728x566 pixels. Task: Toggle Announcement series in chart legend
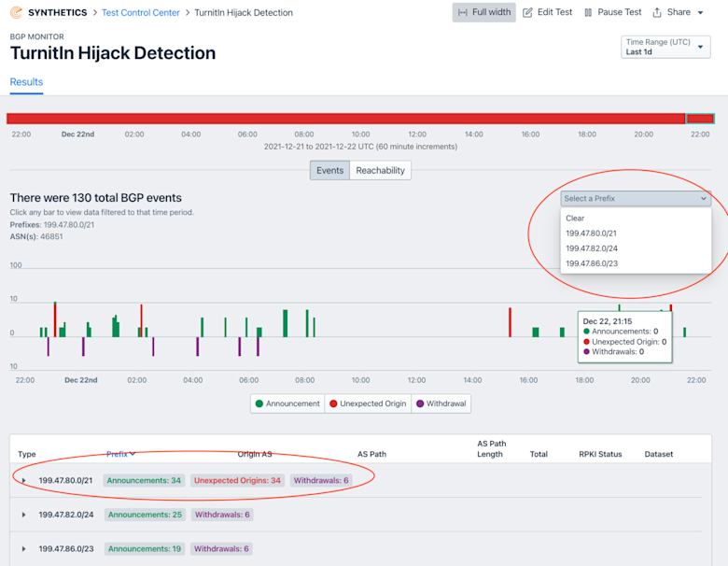click(287, 403)
